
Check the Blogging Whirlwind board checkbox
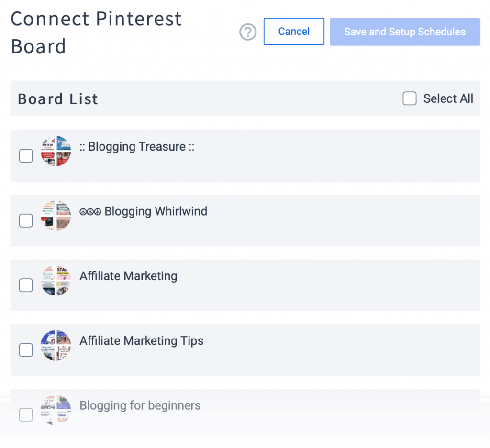pyautogui.click(x=26, y=220)
